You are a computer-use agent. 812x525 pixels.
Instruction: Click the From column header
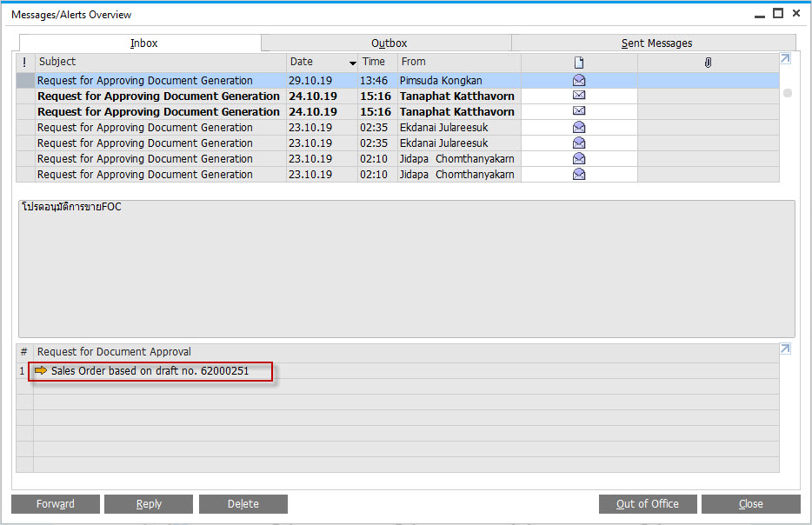(459, 62)
